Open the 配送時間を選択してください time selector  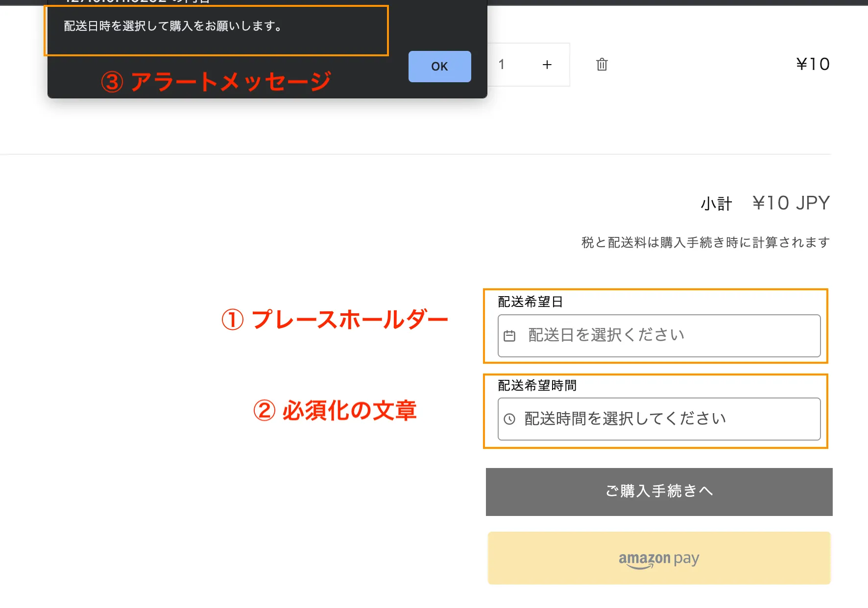[x=659, y=419]
